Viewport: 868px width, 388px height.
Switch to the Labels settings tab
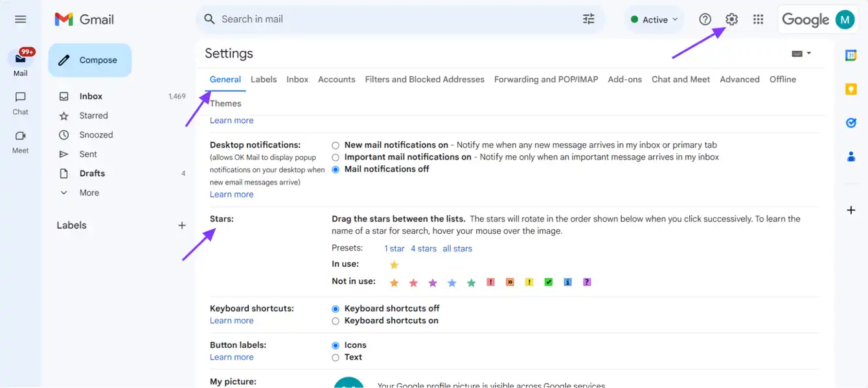coord(264,79)
